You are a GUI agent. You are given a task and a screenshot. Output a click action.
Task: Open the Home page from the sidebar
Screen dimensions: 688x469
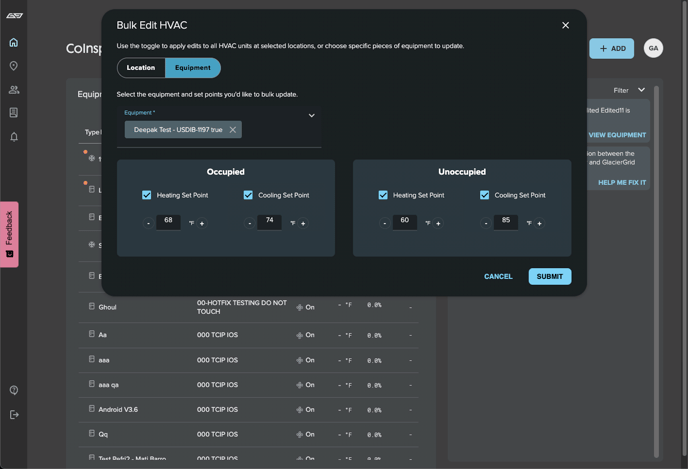pos(14,43)
